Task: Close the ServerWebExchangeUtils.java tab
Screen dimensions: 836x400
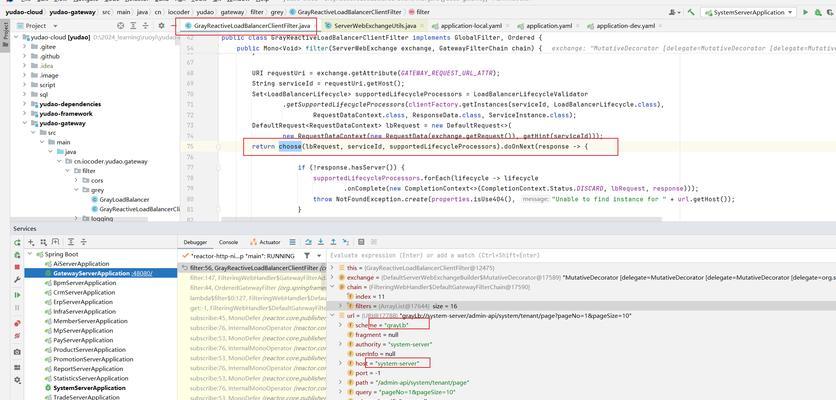Action: (x=422, y=26)
